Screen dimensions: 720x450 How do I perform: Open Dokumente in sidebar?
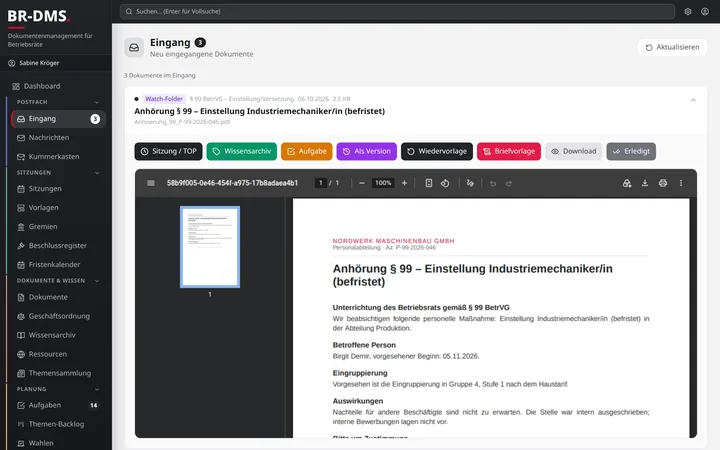[x=58, y=297]
